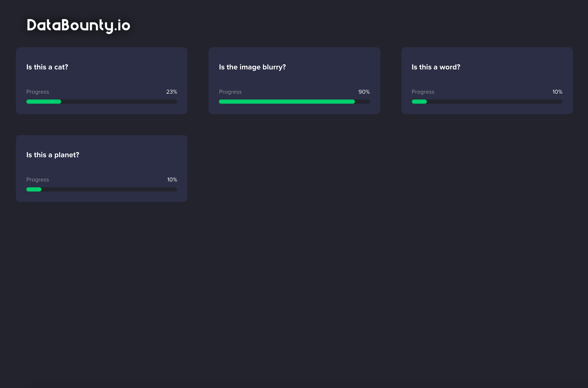Click the Progress label on blurry card

tap(230, 92)
